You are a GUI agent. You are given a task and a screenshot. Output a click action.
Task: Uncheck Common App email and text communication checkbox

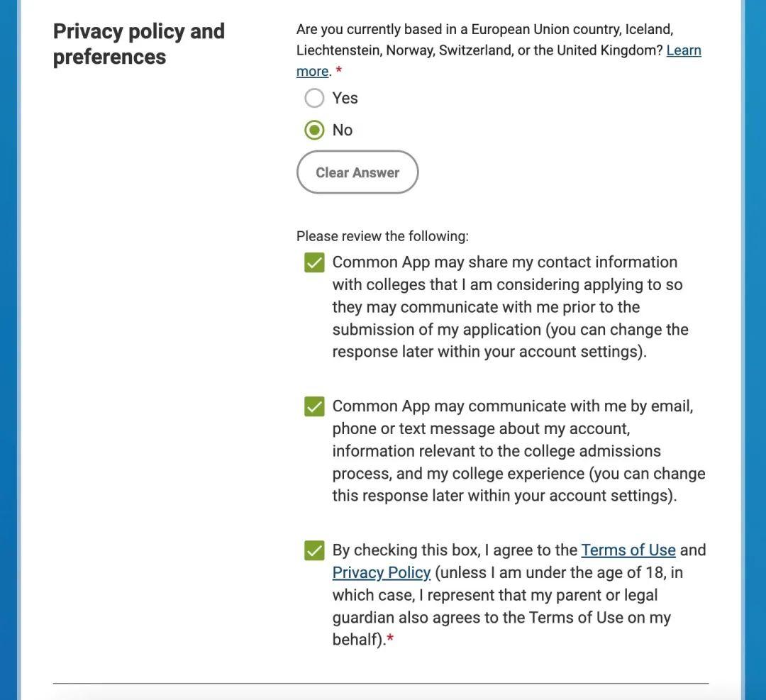(314, 406)
